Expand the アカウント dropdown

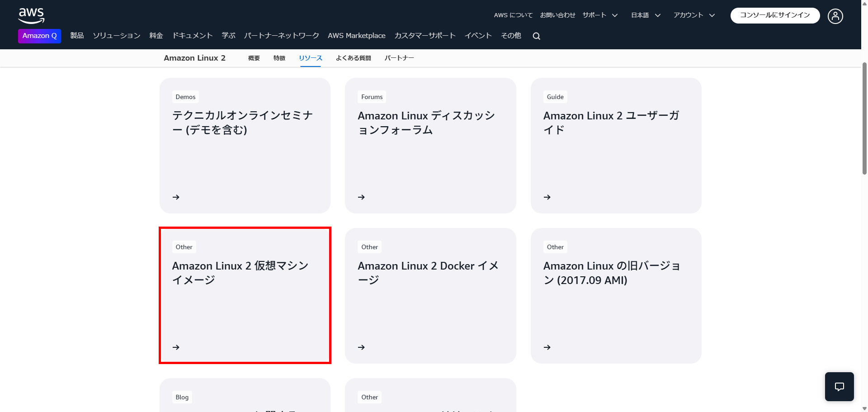694,15
